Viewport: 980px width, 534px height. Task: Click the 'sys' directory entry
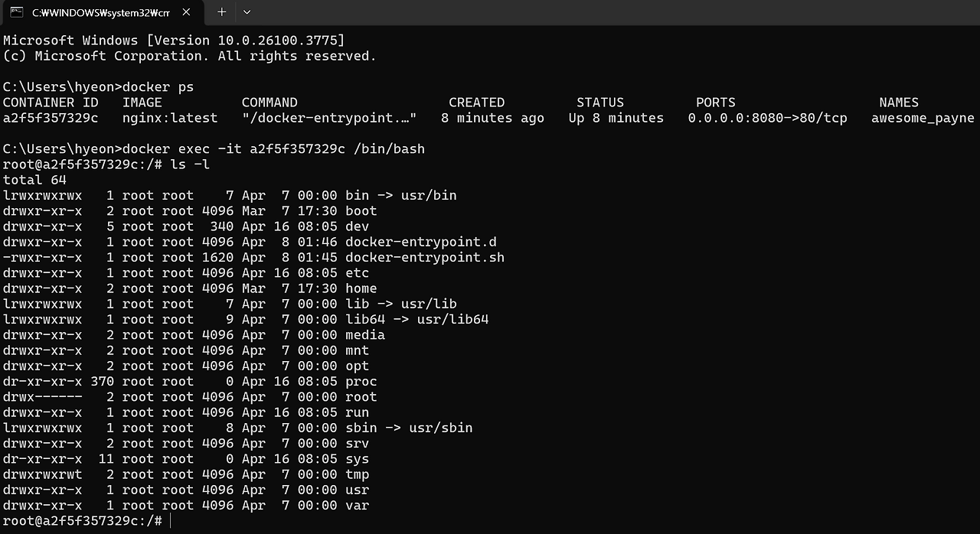(x=358, y=459)
